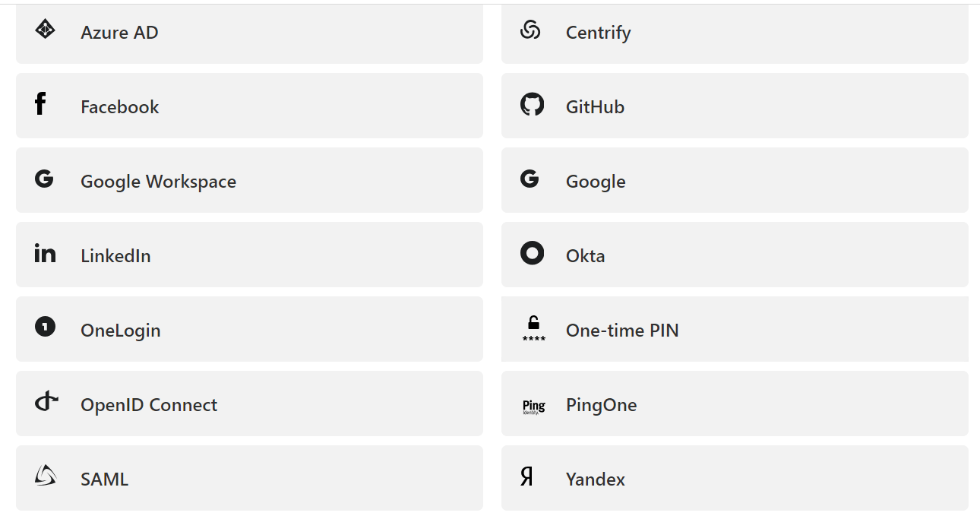The height and width of the screenshot is (519, 980).
Task: Click the OpenID Connect logo icon
Action: (46, 401)
